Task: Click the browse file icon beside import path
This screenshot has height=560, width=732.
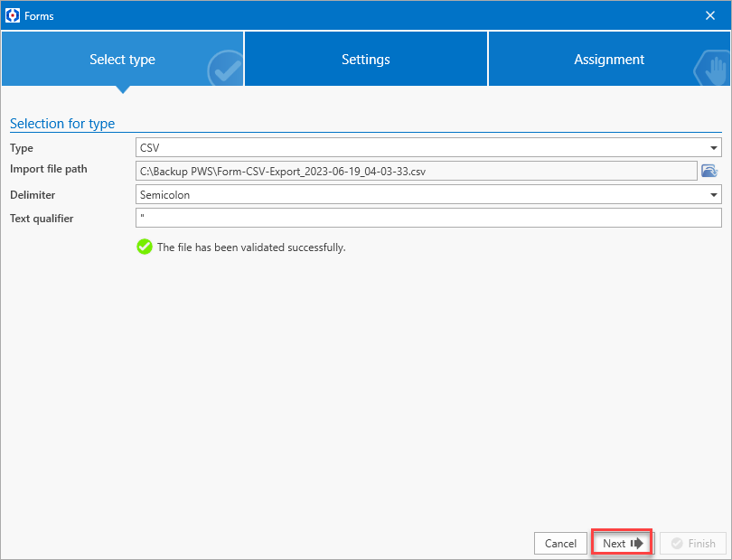Action: click(x=709, y=171)
